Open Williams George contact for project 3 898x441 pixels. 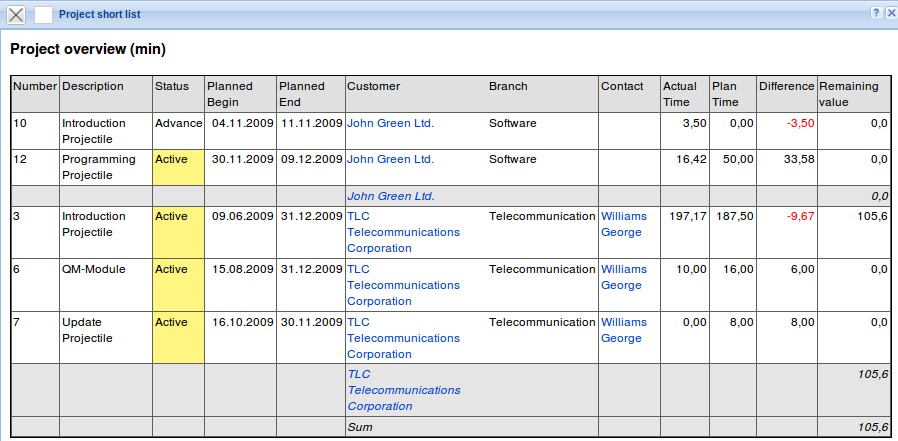tap(623, 224)
